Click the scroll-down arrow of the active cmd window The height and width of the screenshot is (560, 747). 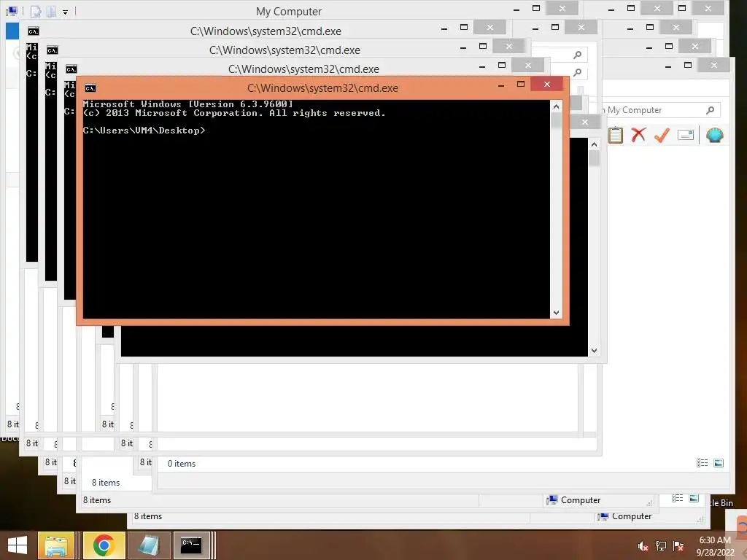tap(556, 312)
